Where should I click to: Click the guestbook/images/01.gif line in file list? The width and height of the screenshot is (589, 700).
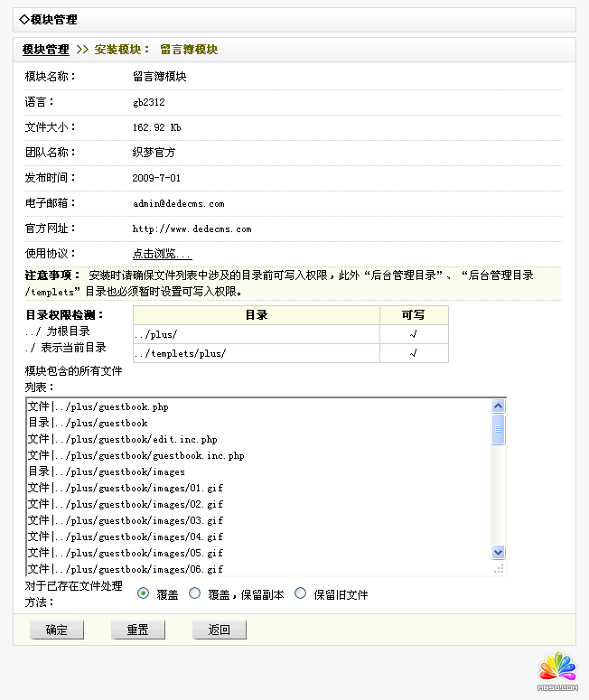(126, 489)
